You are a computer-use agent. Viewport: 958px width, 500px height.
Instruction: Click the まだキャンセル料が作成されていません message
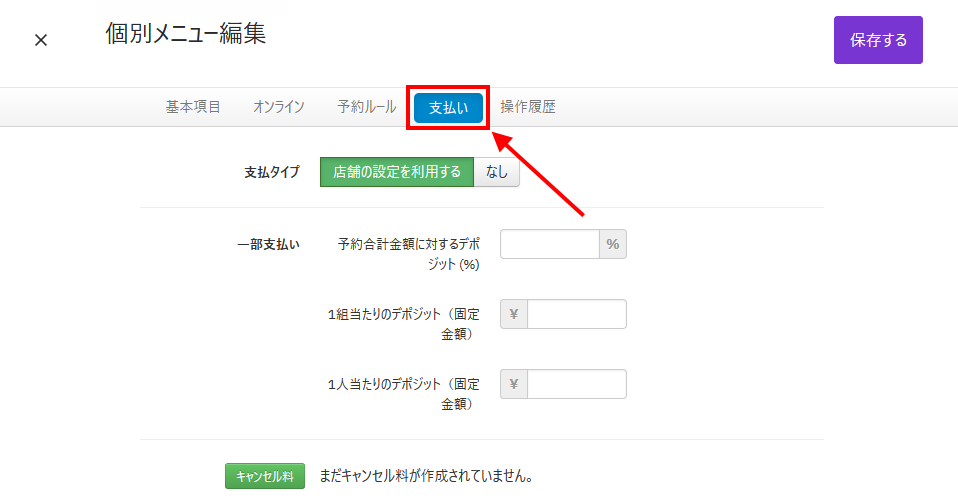click(426, 476)
